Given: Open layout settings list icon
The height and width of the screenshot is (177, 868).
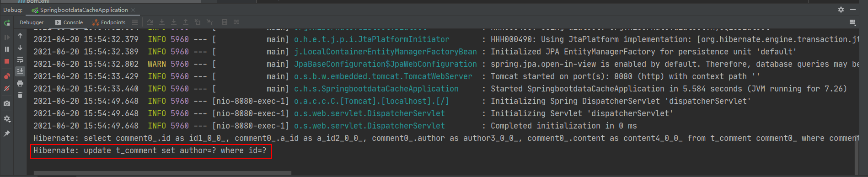Looking at the screenshot, I should click(135, 22).
